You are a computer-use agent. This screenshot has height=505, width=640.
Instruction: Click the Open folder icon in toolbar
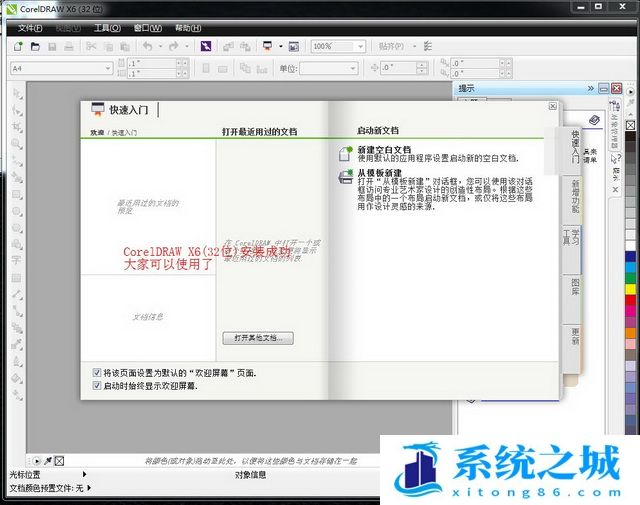coord(35,47)
